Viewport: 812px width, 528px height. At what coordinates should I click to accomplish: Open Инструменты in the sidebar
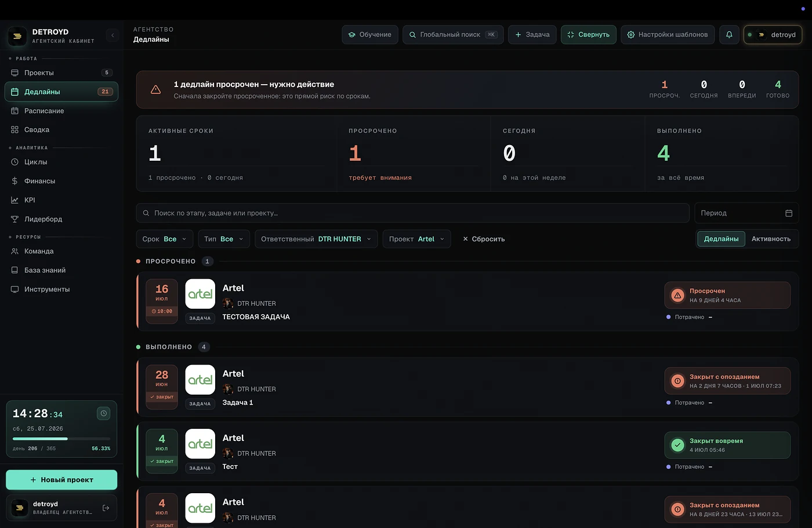pos(61,289)
